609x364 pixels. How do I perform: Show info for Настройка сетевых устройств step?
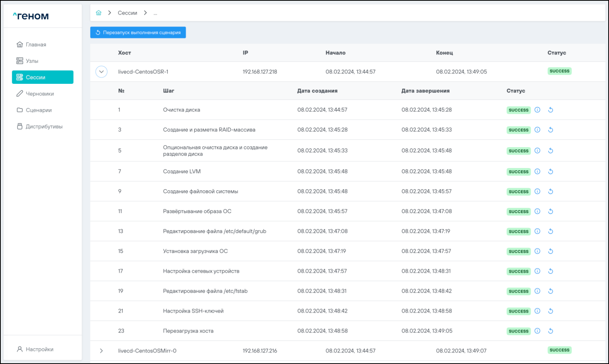tap(537, 271)
